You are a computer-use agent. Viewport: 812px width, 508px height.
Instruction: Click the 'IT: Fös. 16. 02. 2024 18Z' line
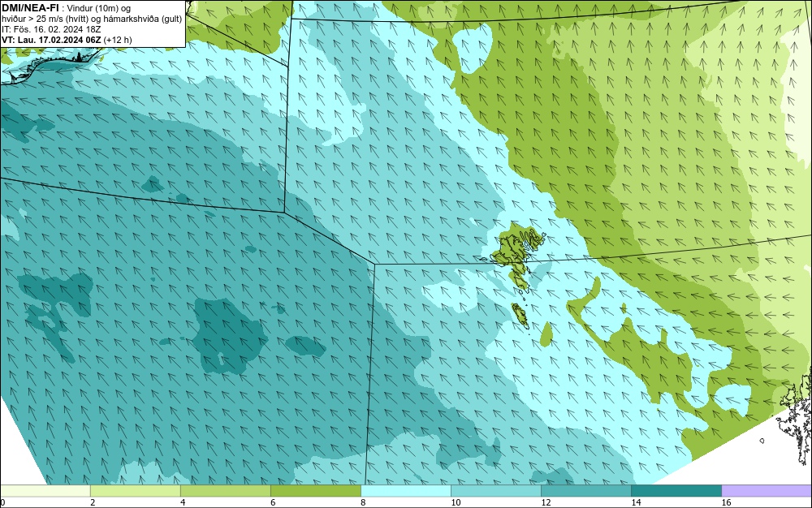click(x=51, y=29)
